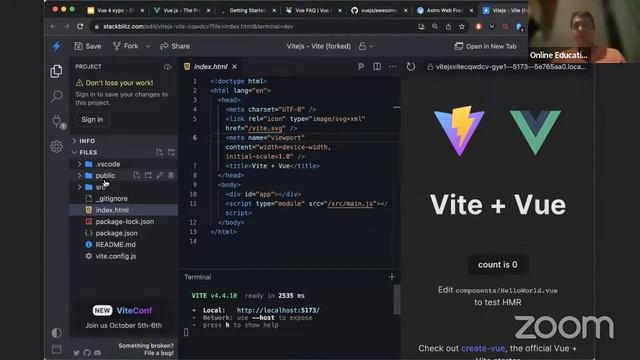The image size is (640, 360).
Task: Split the editor with split view icon
Action: [x=377, y=67]
